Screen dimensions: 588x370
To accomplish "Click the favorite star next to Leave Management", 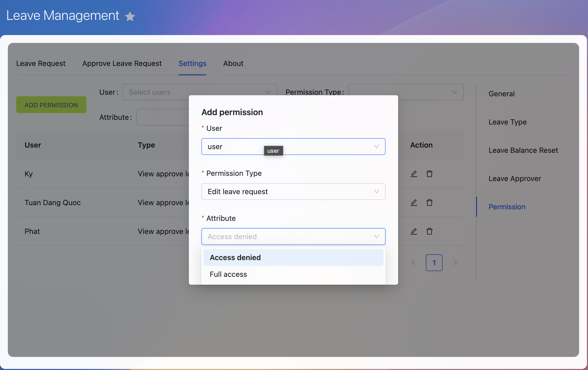I will (130, 16).
